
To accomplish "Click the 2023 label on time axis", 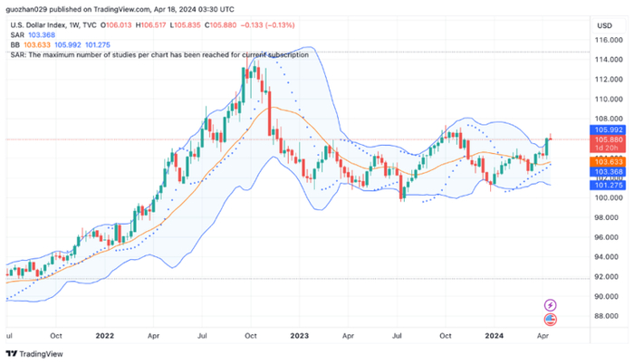I will 299,336.
